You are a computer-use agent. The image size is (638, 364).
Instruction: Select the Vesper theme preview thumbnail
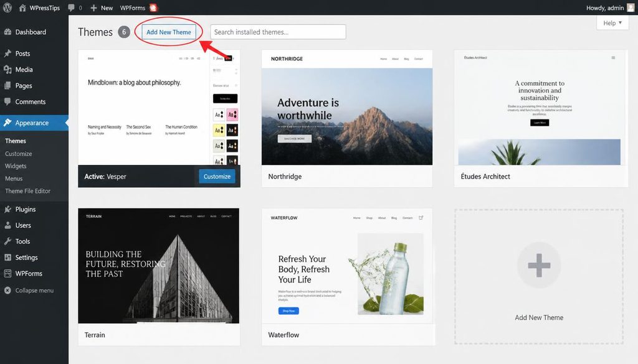[159, 107]
